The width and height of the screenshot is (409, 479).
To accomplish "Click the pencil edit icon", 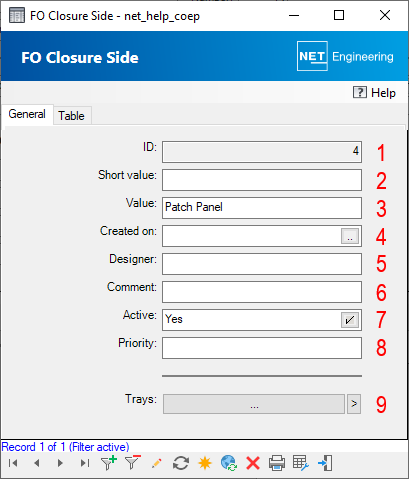I will click(x=157, y=463).
